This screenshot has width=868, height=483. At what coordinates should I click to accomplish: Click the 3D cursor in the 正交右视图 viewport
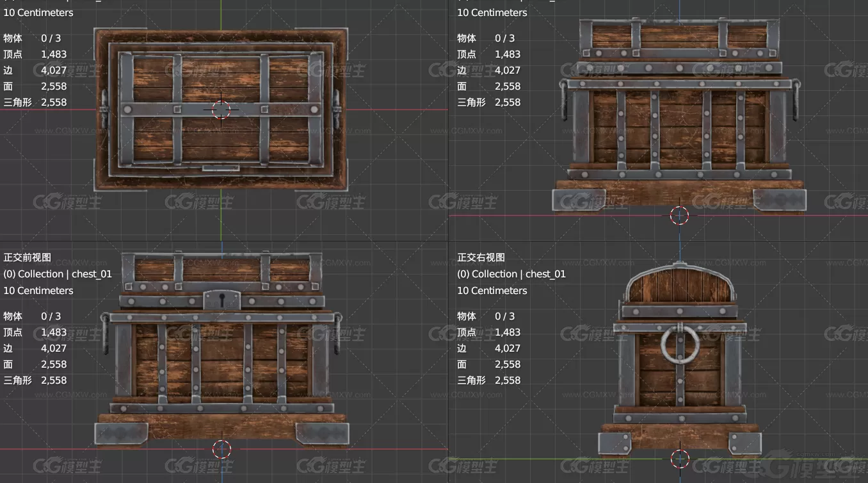click(x=679, y=459)
